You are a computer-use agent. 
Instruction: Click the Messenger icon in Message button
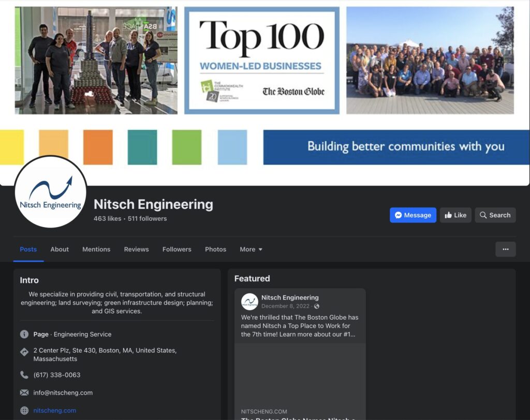(398, 215)
